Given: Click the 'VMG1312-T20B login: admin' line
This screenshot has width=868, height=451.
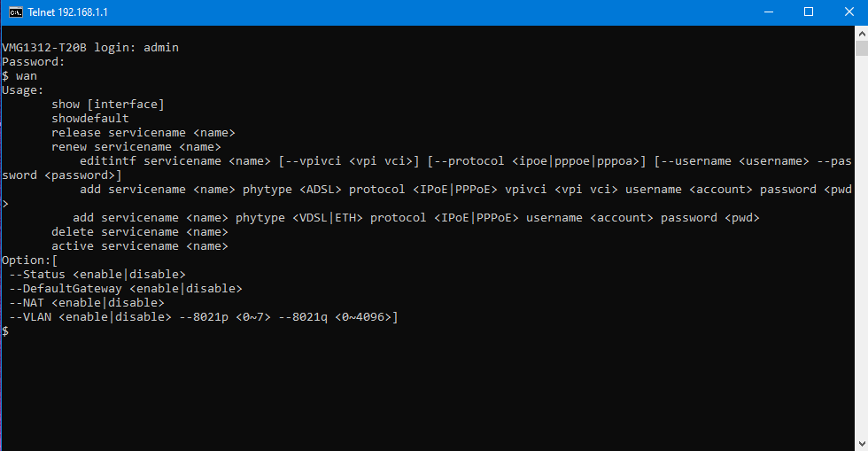Looking at the screenshot, I should click(90, 48).
